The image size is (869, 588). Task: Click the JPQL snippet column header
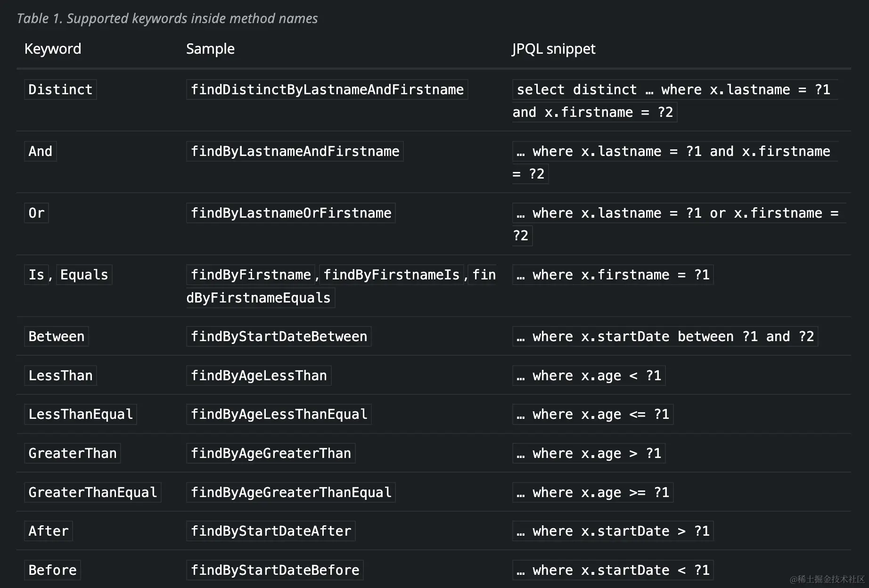[x=554, y=49]
